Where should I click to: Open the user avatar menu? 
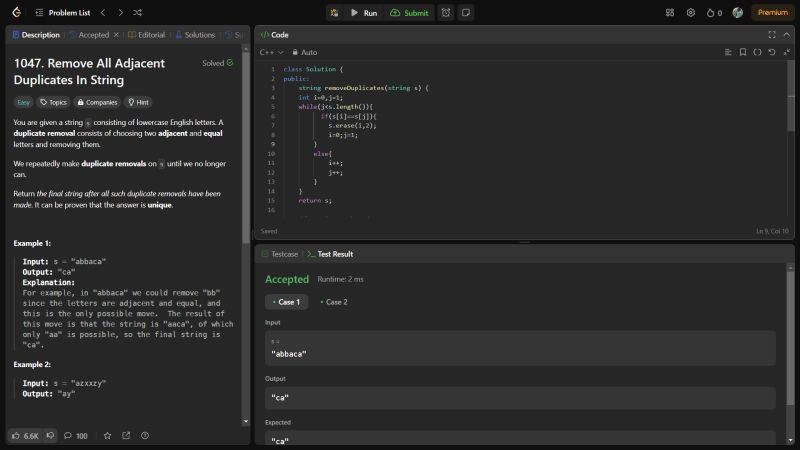[x=738, y=13]
